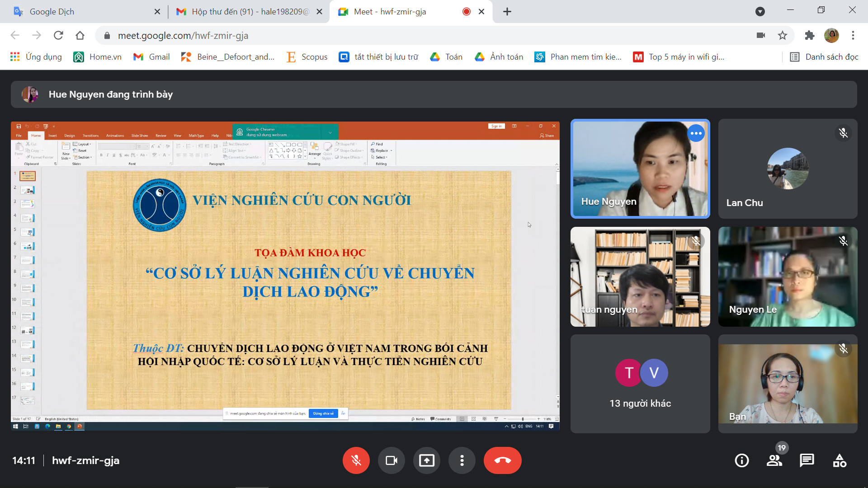Open Chrome extensions puzzle icon

(x=809, y=35)
